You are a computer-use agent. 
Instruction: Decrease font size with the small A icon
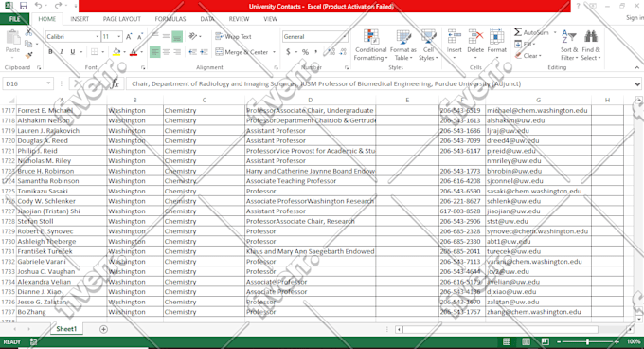pos(139,37)
